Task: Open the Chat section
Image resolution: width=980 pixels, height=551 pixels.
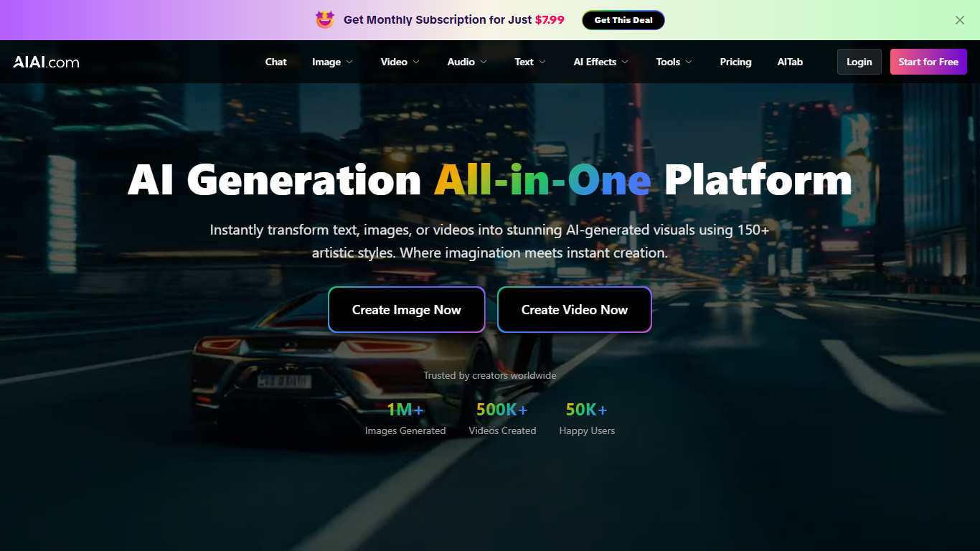Action: point(275,62)
